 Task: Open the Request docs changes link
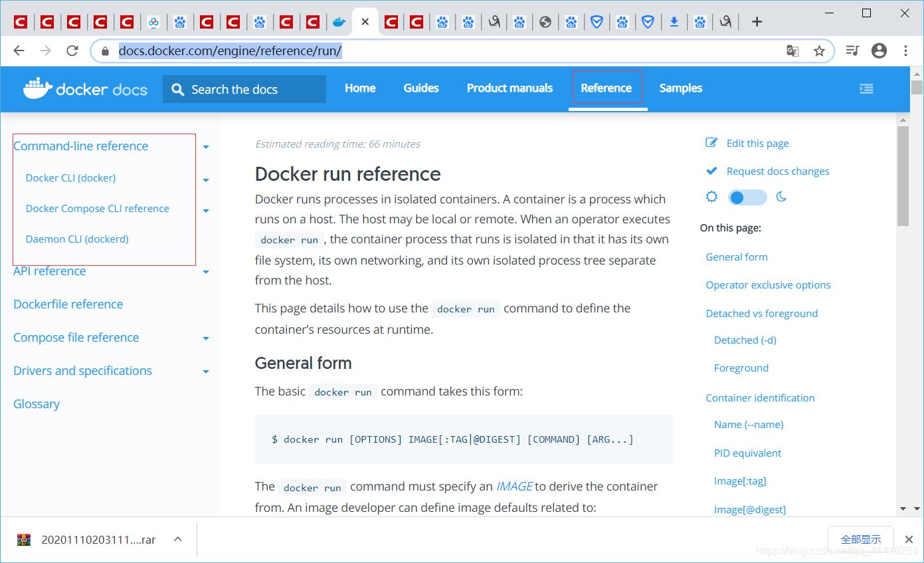[x=778, y=171]
